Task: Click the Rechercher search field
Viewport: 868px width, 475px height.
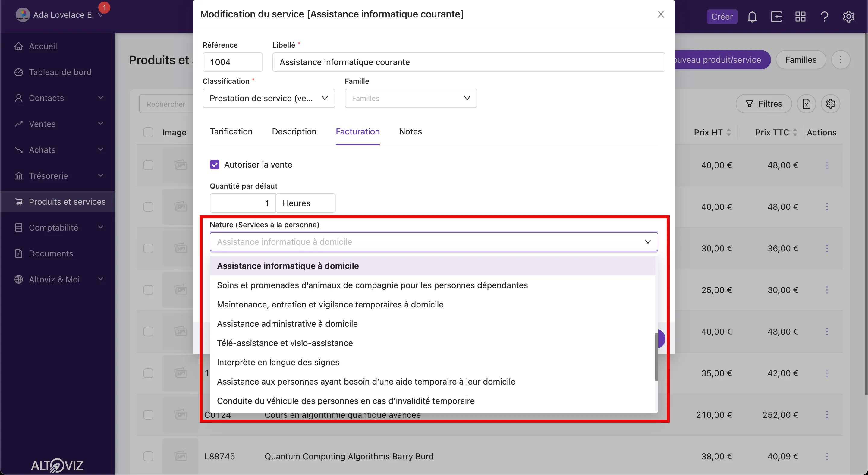Action: click(166, 104)
